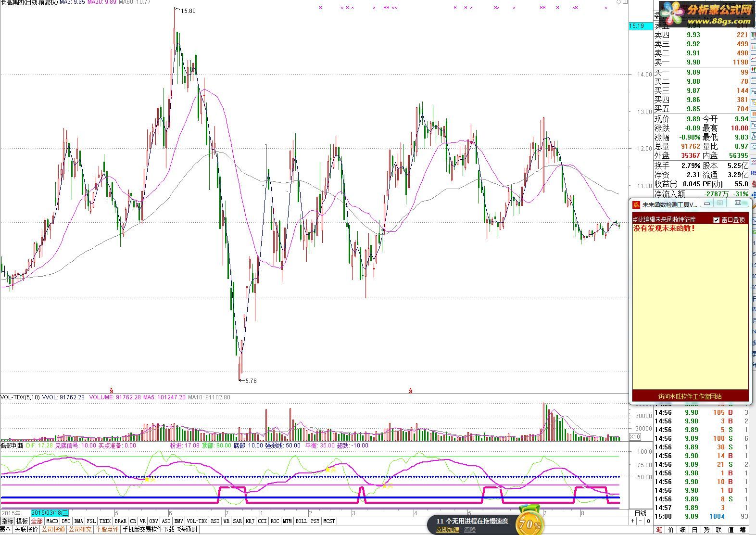756x535 pixels.
Task: Select the 联 tab under tick list
Action: coord(718,530)
